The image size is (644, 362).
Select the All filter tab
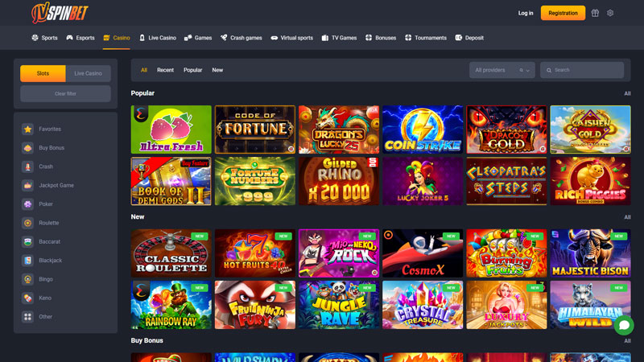[144, 70]
